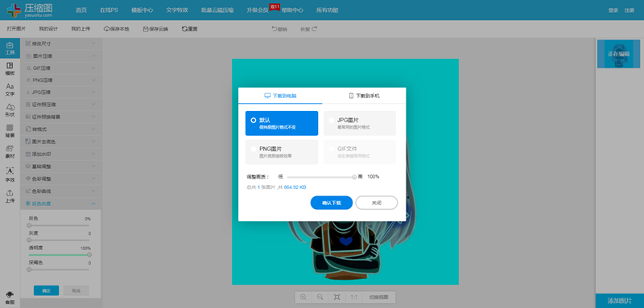
Task: Click the 关闭 close button in dialog
Action: 377,203
